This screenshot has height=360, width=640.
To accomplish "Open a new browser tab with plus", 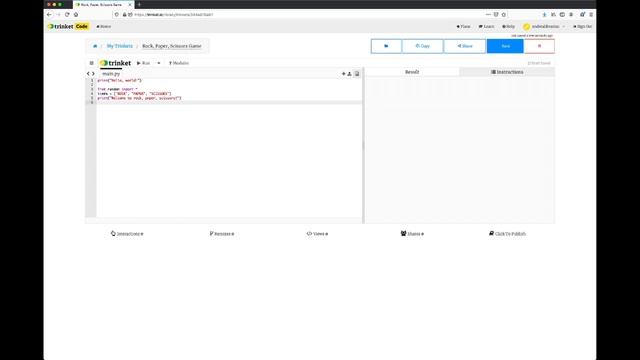I will pos(139,4).
